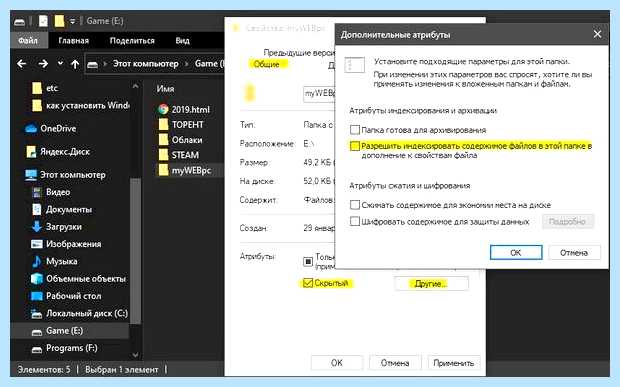
Task: Click the navigation pane scrollbar down arrow
Action: [x=135, y=355]
